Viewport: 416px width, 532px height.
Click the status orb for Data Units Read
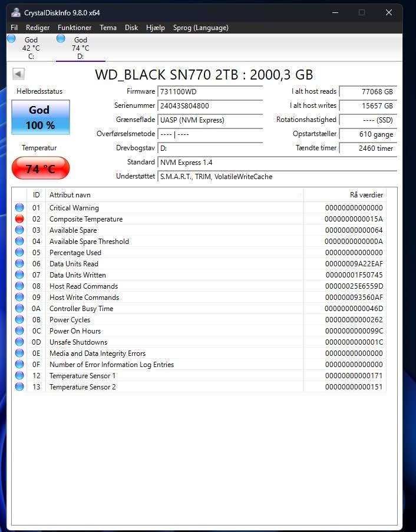click(19, 263)
